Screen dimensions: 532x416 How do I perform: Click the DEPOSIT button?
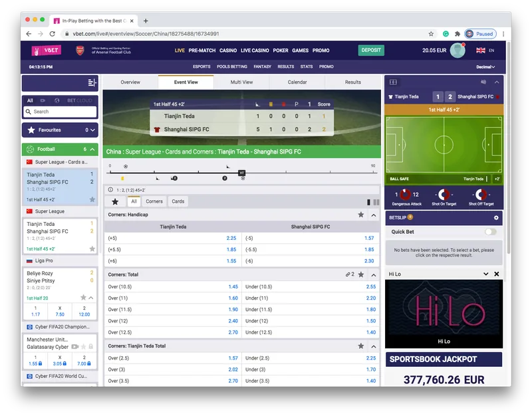click(x=371, y=51)
